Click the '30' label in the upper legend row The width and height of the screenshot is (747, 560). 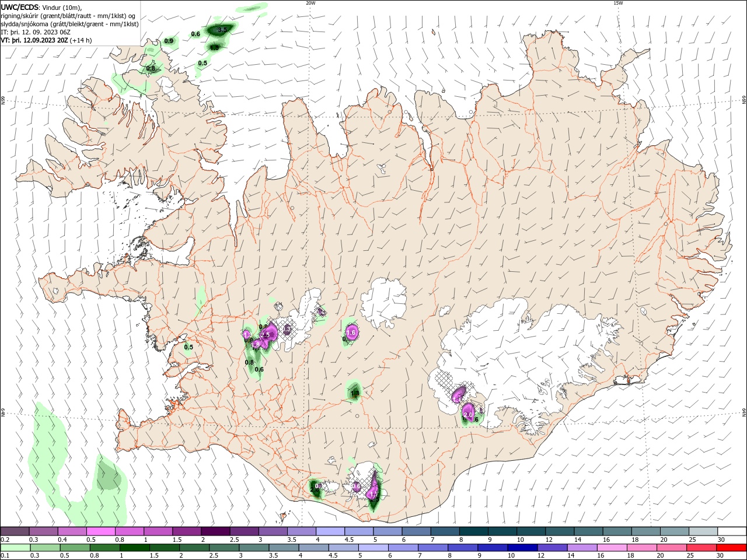point(721,540)
